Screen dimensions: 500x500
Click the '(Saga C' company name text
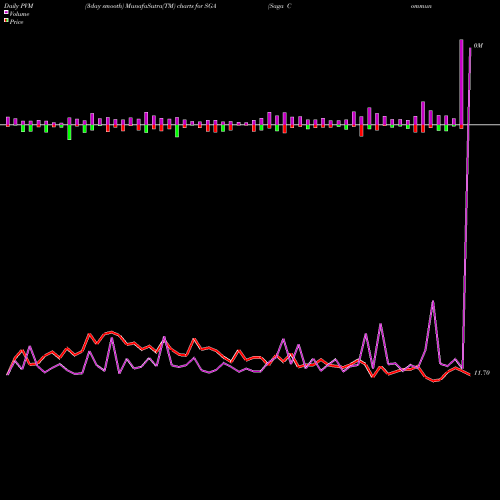(x=279, y=6)
